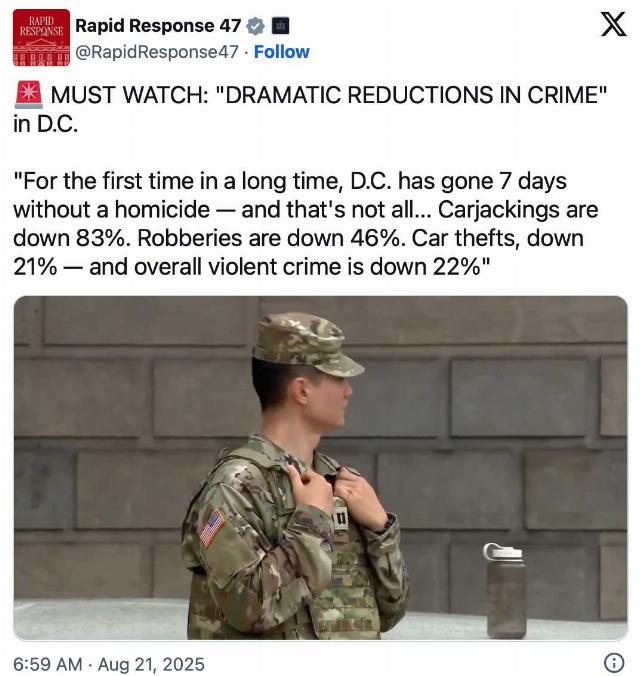Click the American flag patch on the uniform

click(x=212, y=528)
